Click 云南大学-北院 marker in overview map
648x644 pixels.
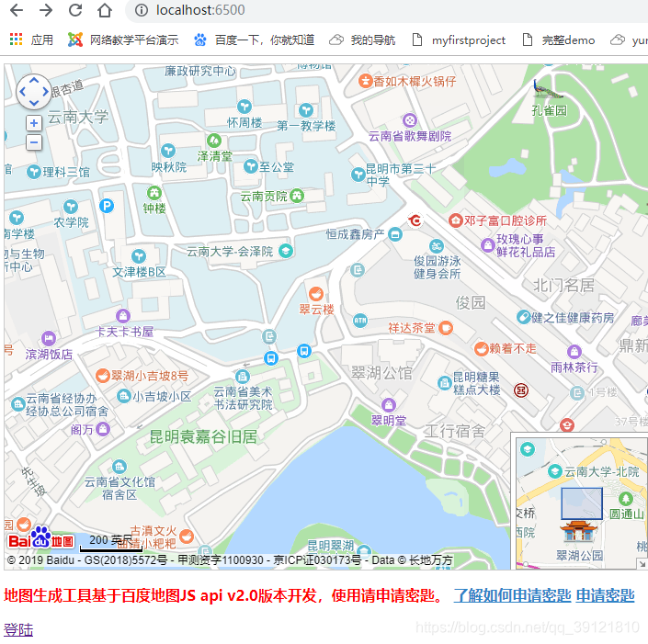click(x=554, y=471)
